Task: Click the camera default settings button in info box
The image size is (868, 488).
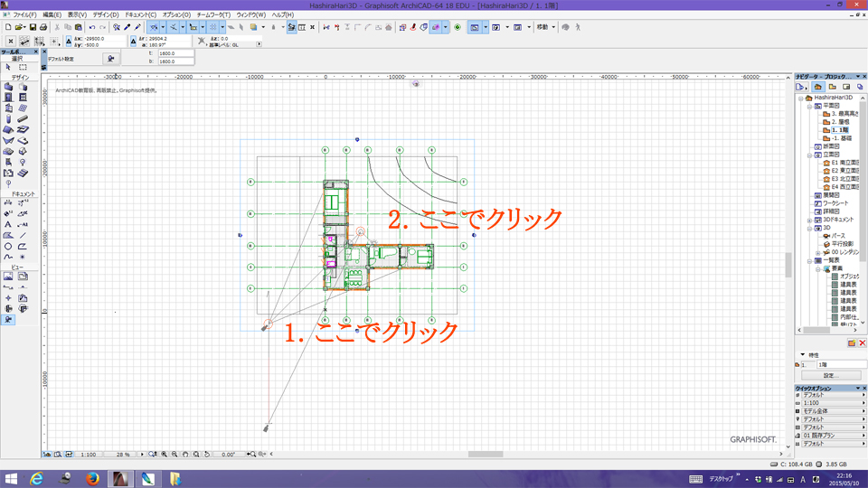Action: tap(110, 59)
